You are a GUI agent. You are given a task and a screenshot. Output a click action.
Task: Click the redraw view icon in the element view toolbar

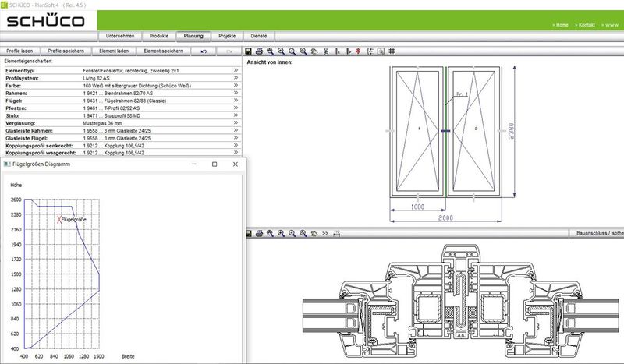tap(314, 51)
